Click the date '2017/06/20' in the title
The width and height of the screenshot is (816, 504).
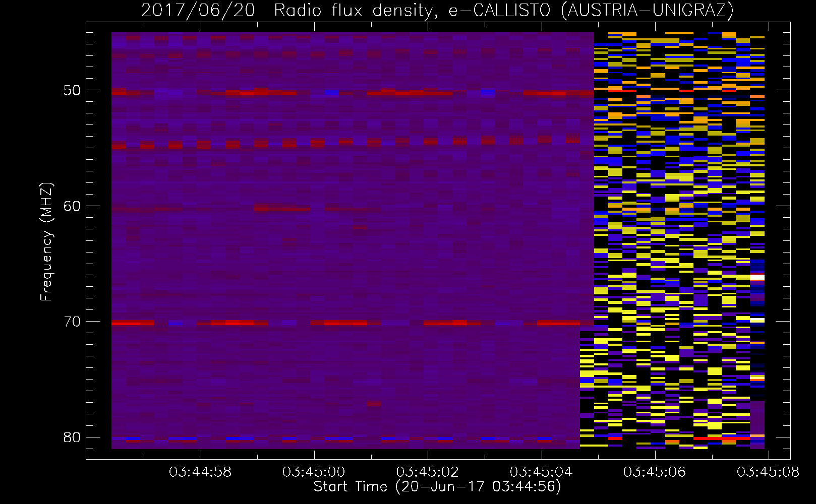(x=198, y=11)
